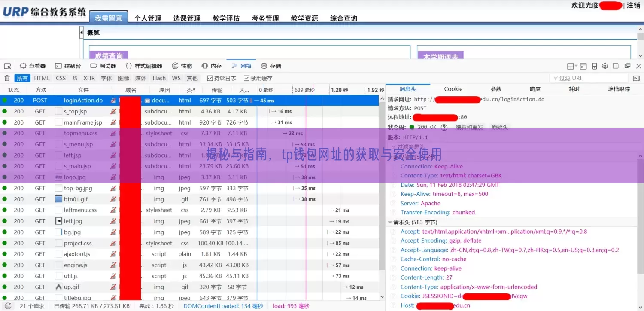Open the 综合查询 menu
The image size is (644, 311).
click(x=343, y=18)
